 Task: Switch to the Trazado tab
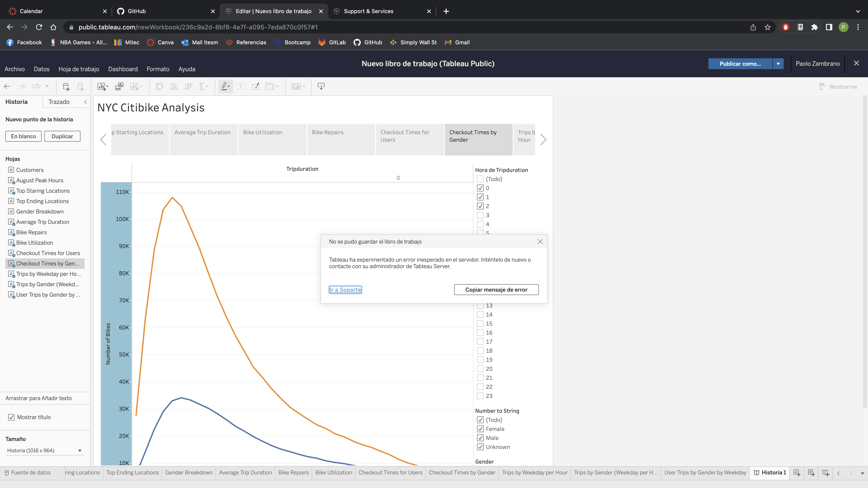pyautogui.click(x=59, y=102)
